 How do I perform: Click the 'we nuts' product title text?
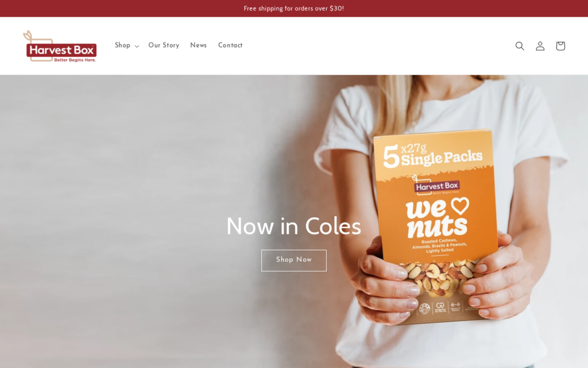point(437,218)
